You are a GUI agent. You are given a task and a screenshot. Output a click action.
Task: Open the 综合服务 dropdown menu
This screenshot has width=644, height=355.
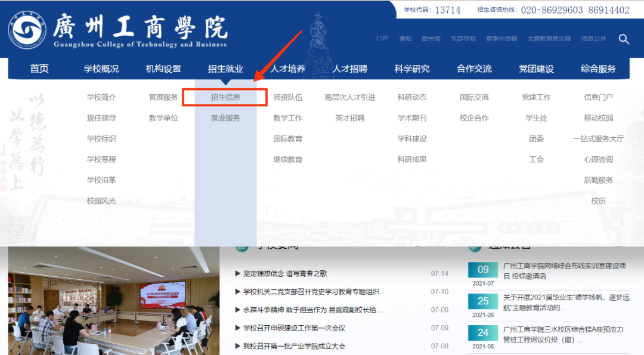point(599,69)
